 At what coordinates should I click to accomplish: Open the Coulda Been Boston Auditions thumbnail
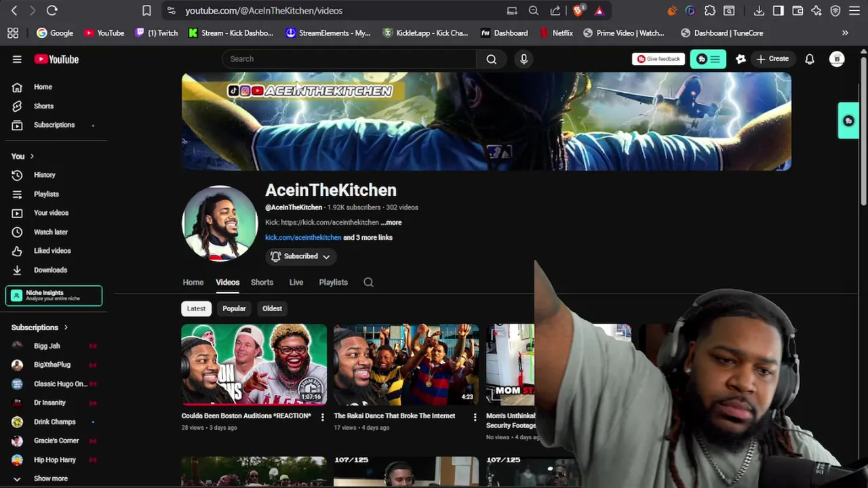click(x=254, y=365)
